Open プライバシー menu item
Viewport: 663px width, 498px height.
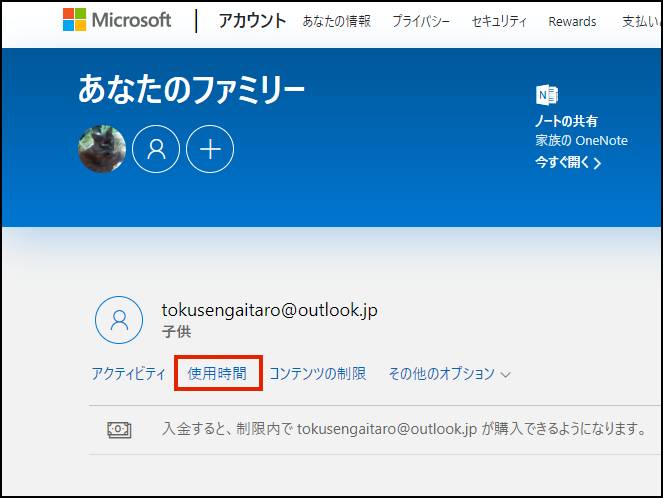(x=421, y=21)
